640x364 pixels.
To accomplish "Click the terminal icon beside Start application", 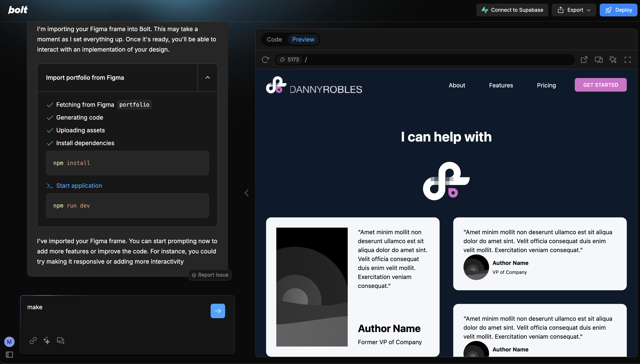I will tap(49, 185).
